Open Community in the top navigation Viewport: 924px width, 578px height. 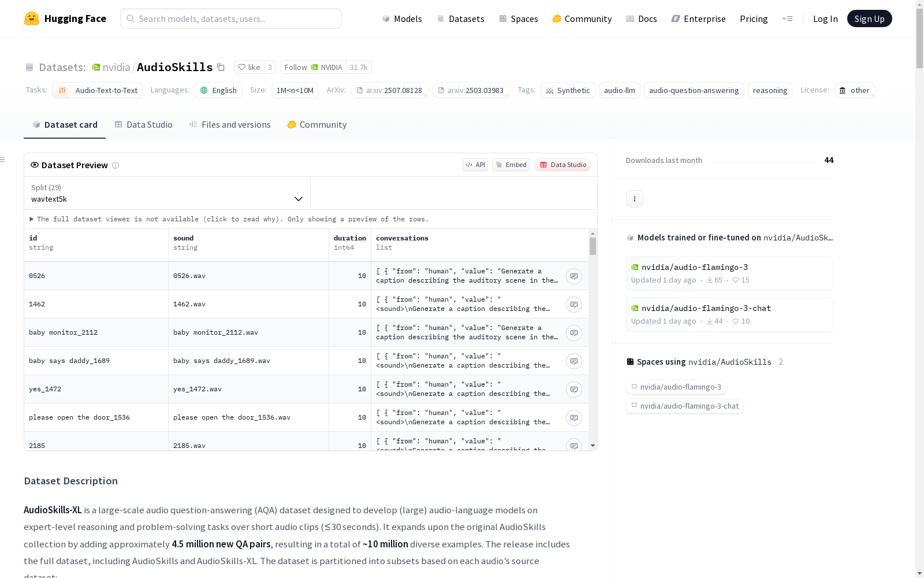(582, 18)
